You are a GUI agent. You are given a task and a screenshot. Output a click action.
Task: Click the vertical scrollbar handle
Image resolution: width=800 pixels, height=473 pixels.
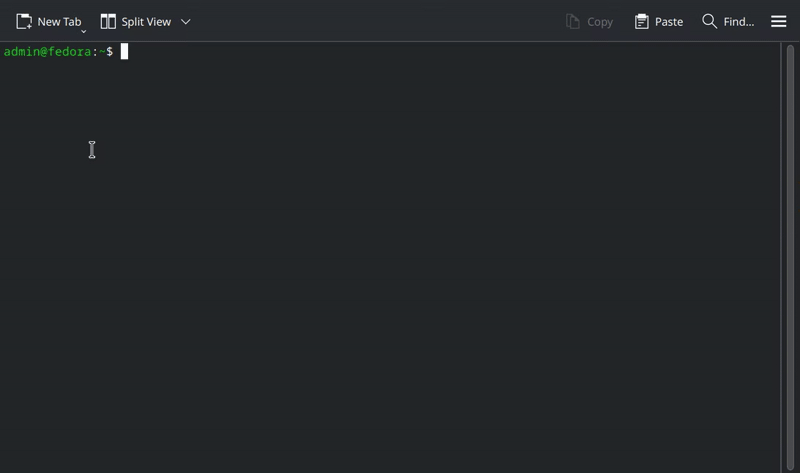(790, 257)
